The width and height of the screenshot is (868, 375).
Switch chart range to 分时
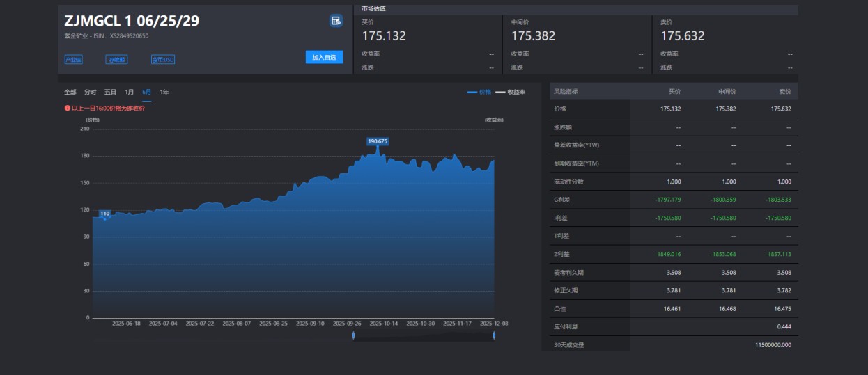[x=91, y=92]
